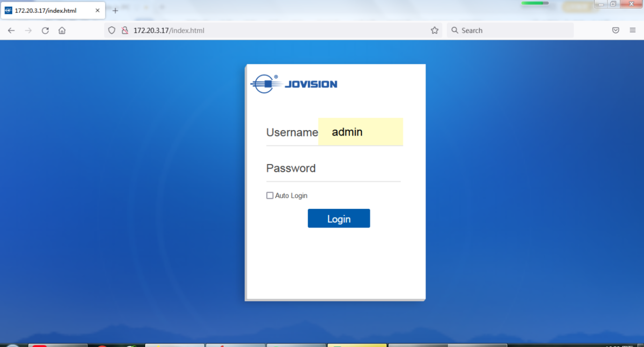Click the Username input field
644x347 pixels.
[x=360, y=132]
